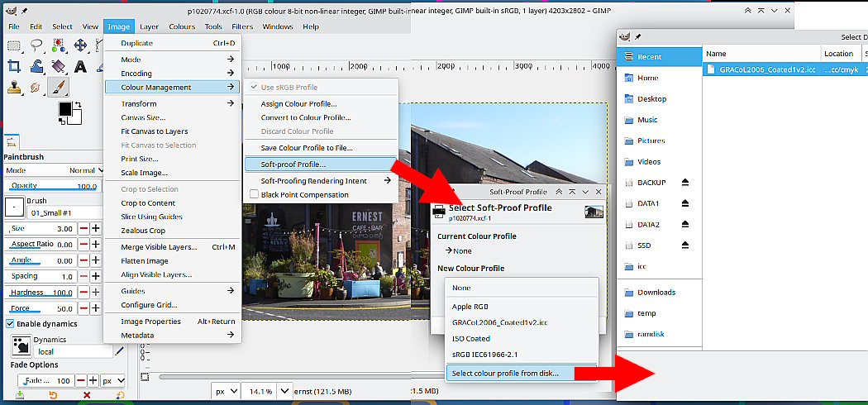
Task: Click the red delete tool preset icon
Action: click(x=87, y=395)
